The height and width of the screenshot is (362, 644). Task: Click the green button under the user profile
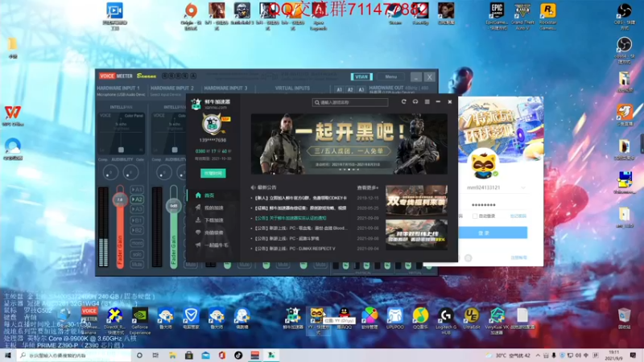[213, 173]
